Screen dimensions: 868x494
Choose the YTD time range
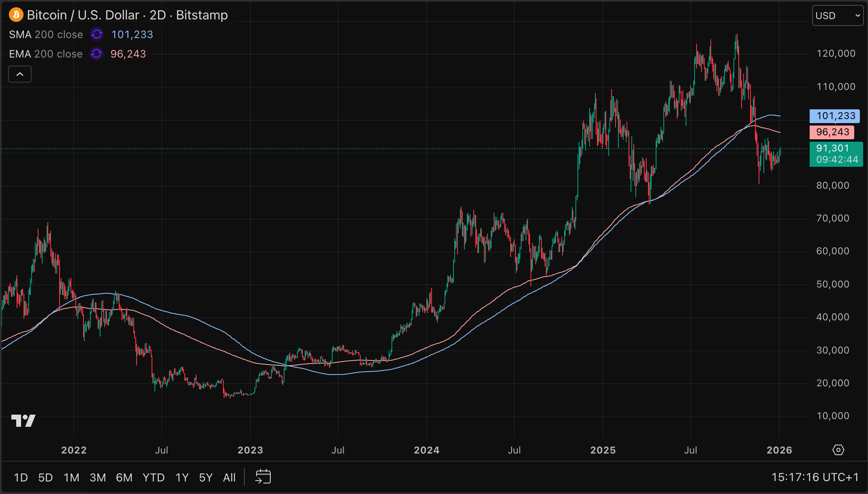point(153,478)
